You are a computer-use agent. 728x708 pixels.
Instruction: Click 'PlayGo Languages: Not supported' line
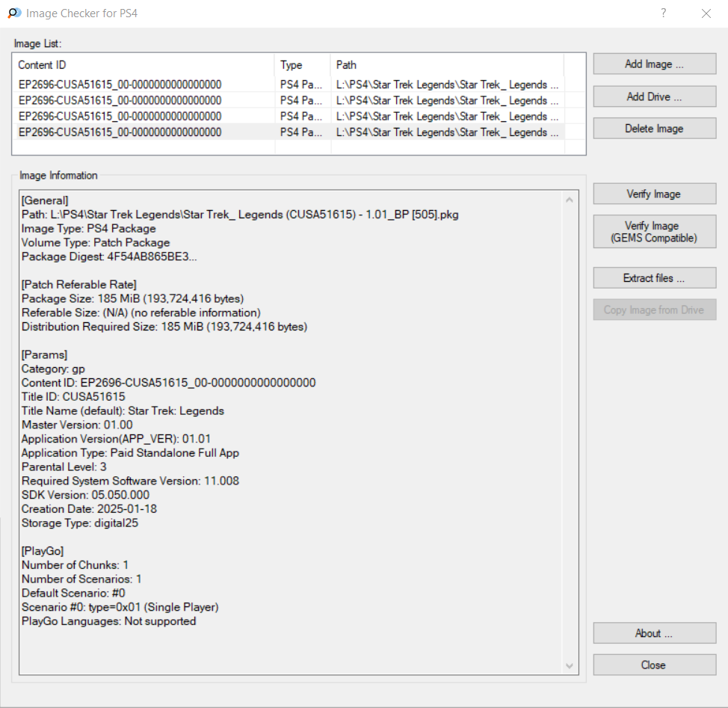109,621
